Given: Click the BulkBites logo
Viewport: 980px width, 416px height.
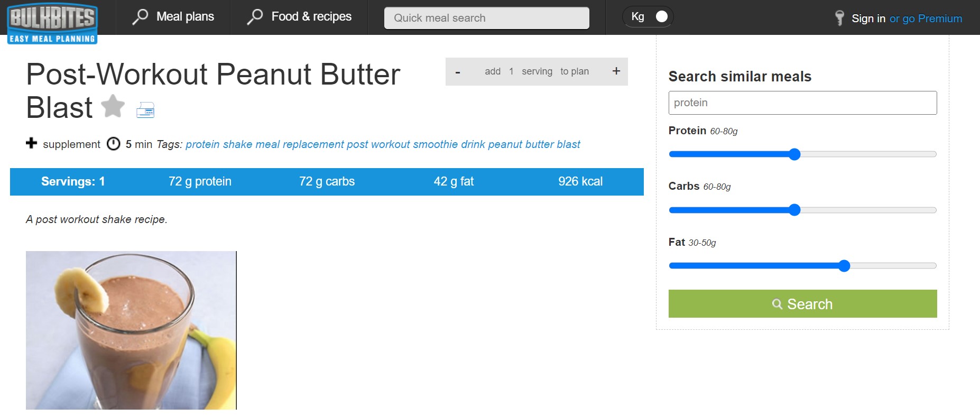Looking at the screenshot, I should [52, 23].
